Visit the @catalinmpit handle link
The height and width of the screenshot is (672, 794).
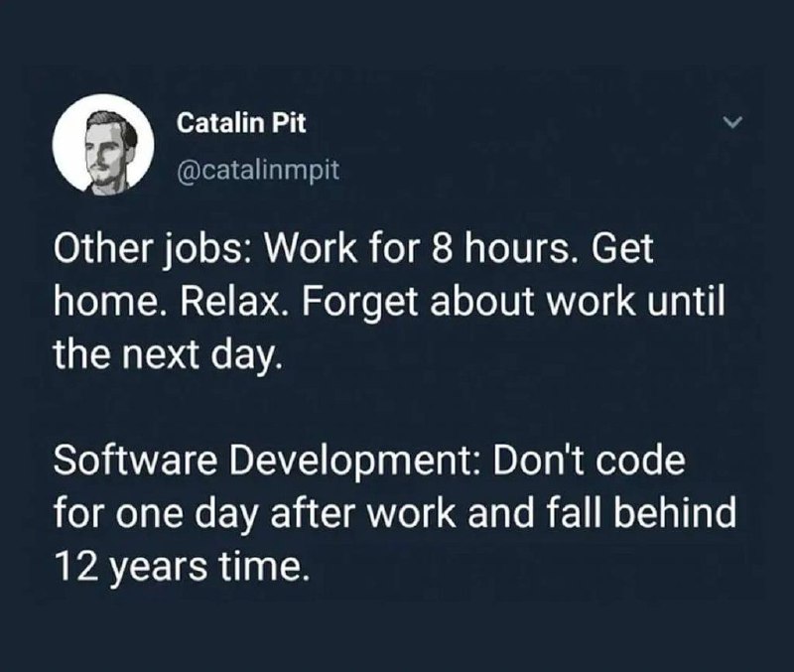pyautogui.click(x=258, y=170)
